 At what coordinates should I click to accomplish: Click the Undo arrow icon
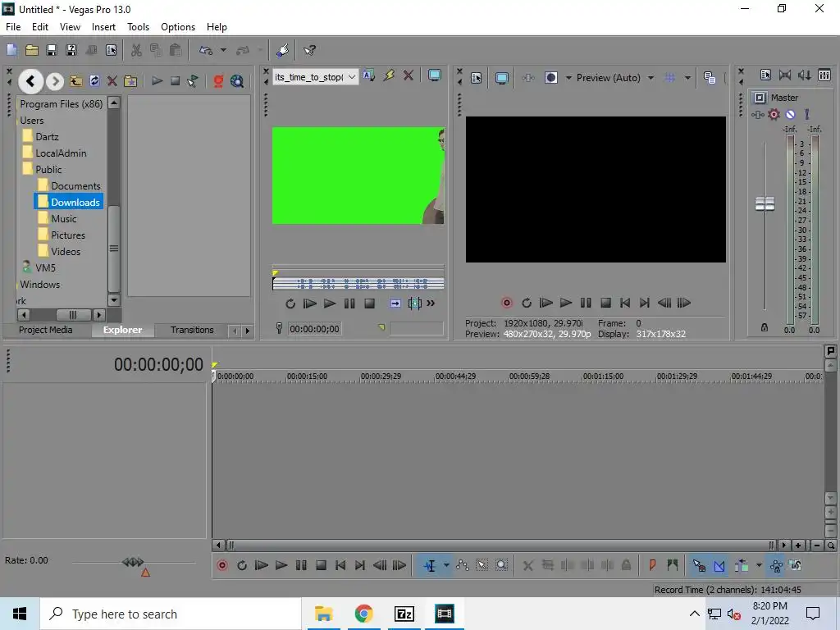pyautogui.click(x=205, y=50)
